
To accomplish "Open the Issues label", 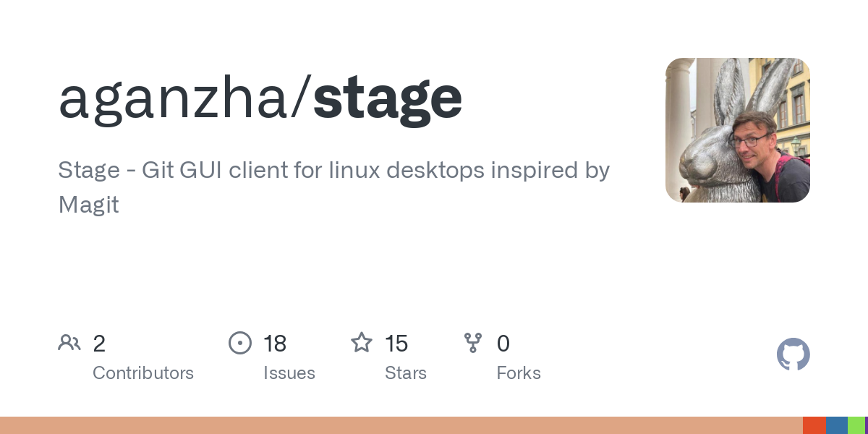I will click(x=289, y=373).
